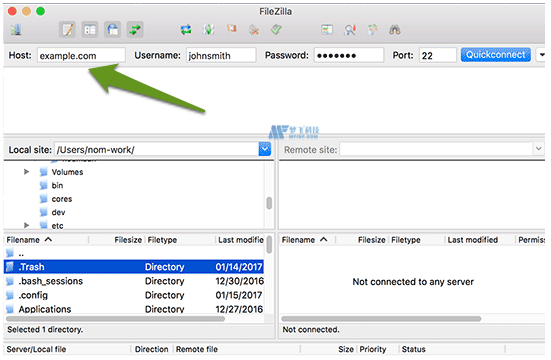The image size is (551, 360).
Task: Select the cores folder in local tree
Action: [x=62, y=199]
